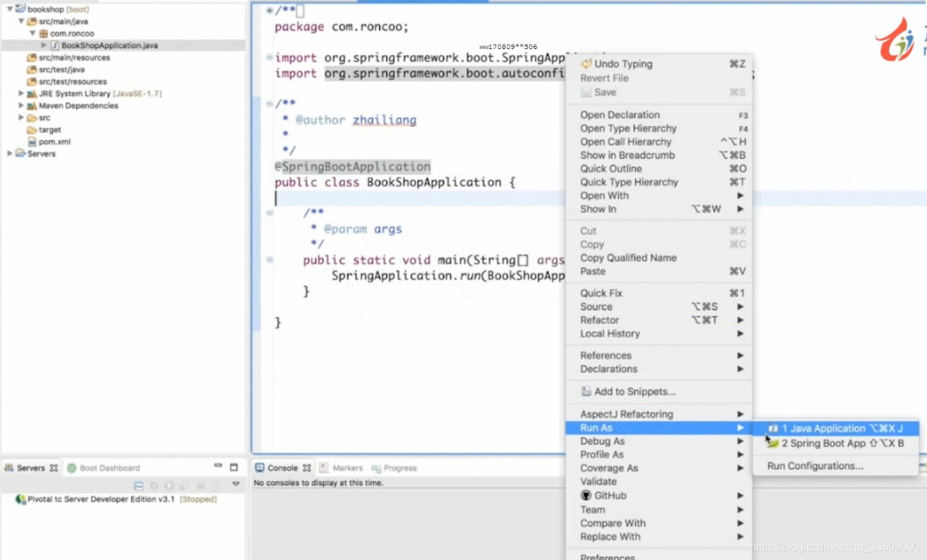Click the target folder icon

point(31,130)
